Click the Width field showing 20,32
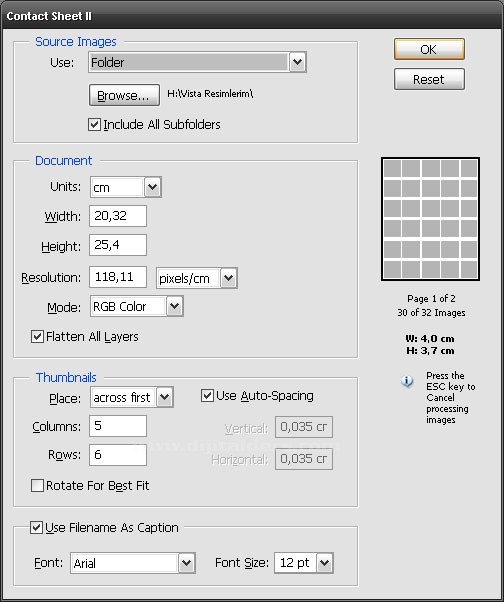 (118, 216)
